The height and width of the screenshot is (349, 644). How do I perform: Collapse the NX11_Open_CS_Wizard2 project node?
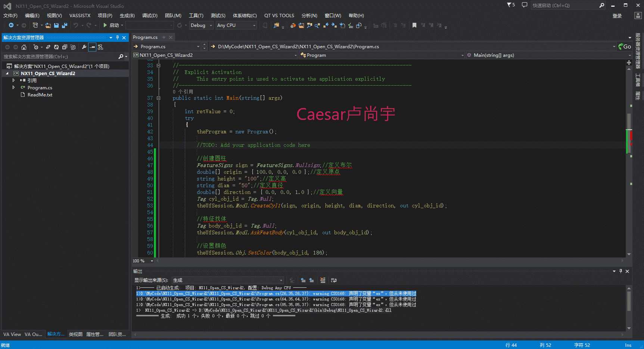tap(7, 74)
